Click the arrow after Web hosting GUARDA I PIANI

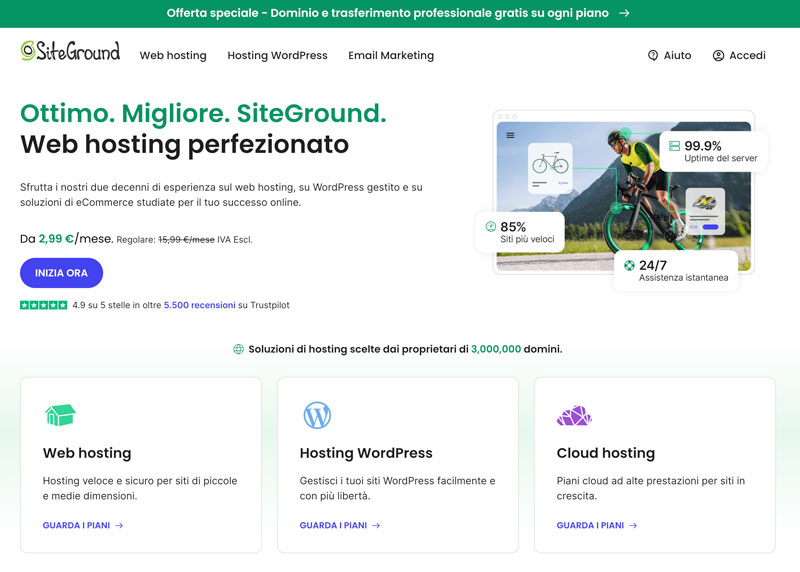[119, 525]
